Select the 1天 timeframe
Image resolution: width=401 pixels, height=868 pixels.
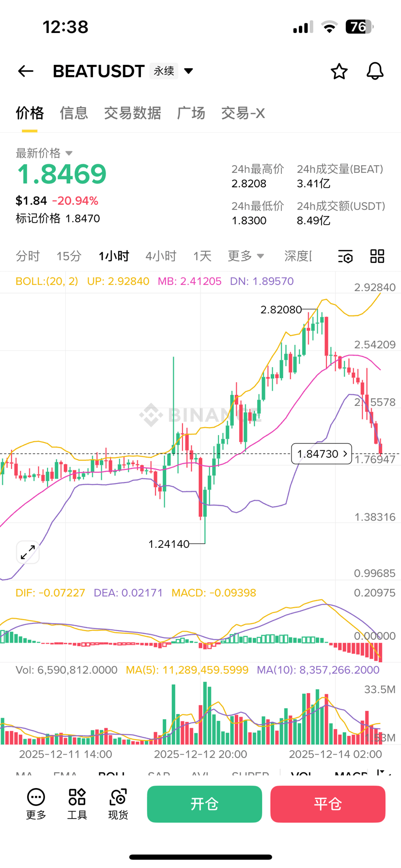coord(202,256)
